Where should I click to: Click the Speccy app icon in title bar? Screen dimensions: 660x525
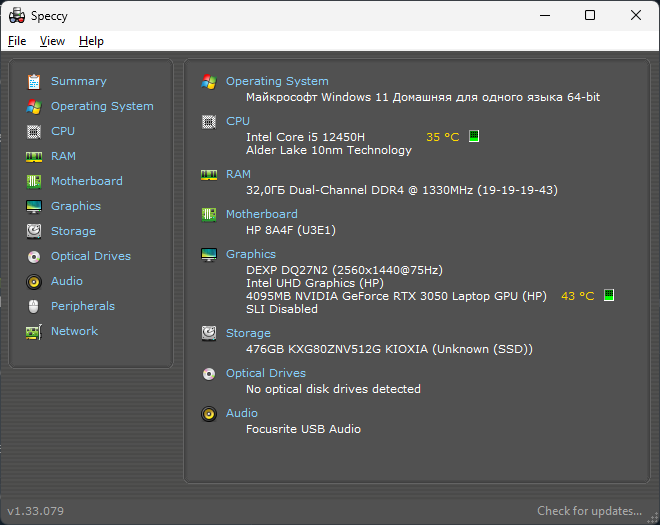tap(17, 16)
